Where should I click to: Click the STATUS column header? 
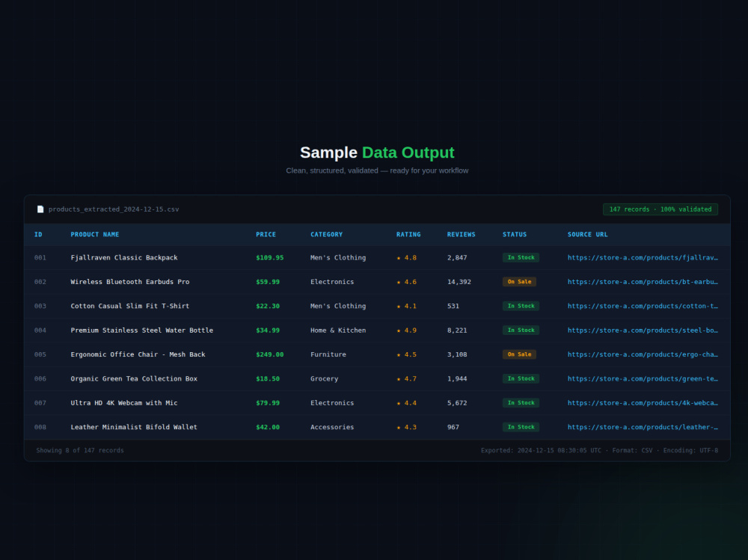515,235
